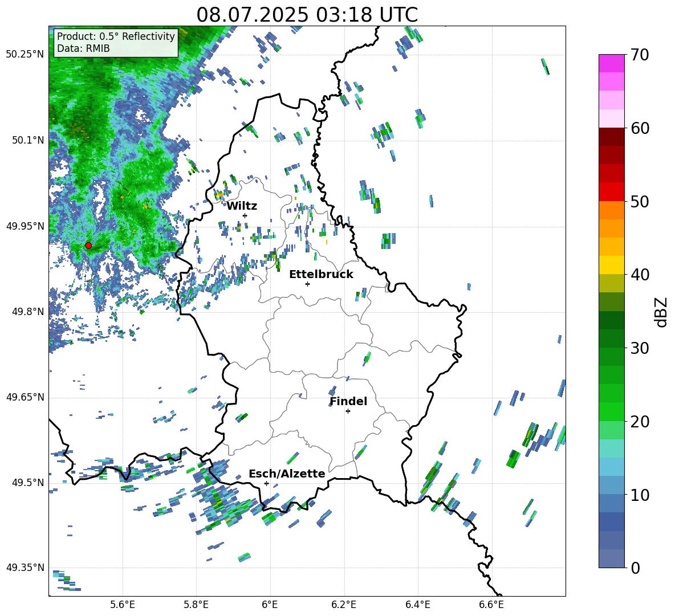Click the Findel station cross marker
Image resolution: width=675 pixels, height=616 pixels.
point(348,411)
